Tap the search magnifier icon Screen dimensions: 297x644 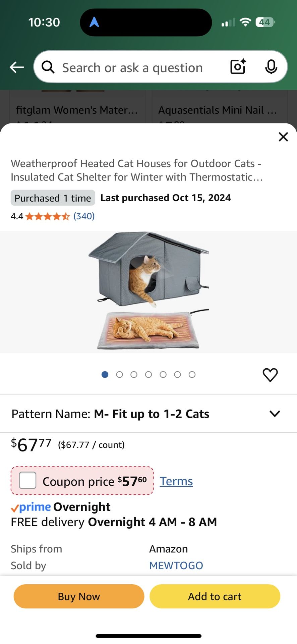tap(48, 67)
